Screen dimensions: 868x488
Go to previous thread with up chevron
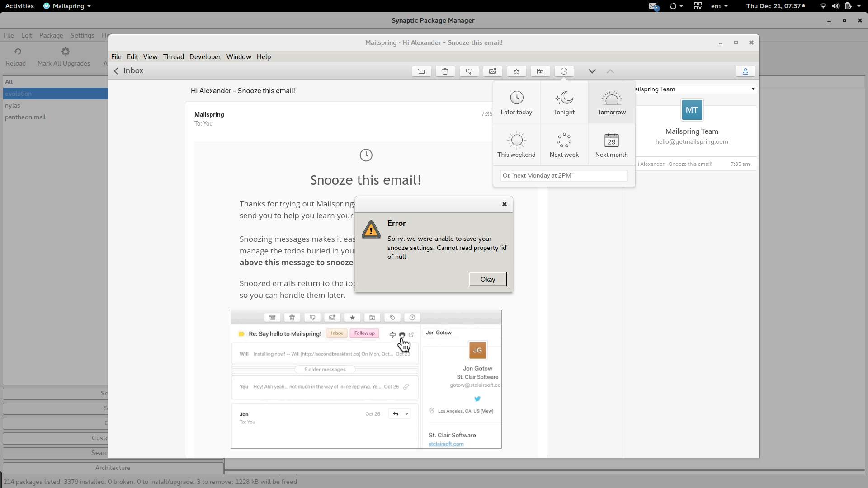[610, 71]
